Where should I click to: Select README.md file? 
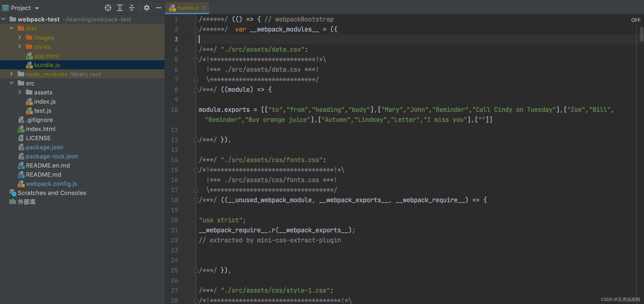pyautogui.click(x=44, y=175)
